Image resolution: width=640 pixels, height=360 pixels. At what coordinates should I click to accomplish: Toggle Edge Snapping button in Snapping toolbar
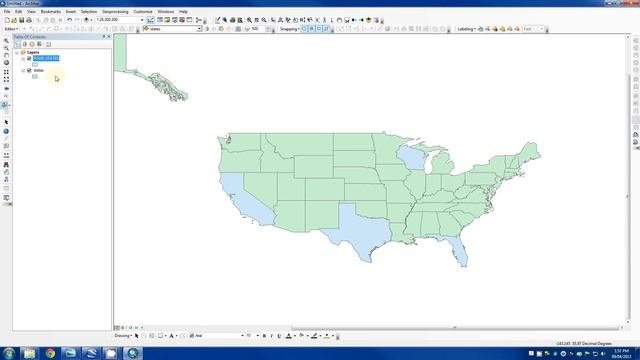(x=326, y=29)
